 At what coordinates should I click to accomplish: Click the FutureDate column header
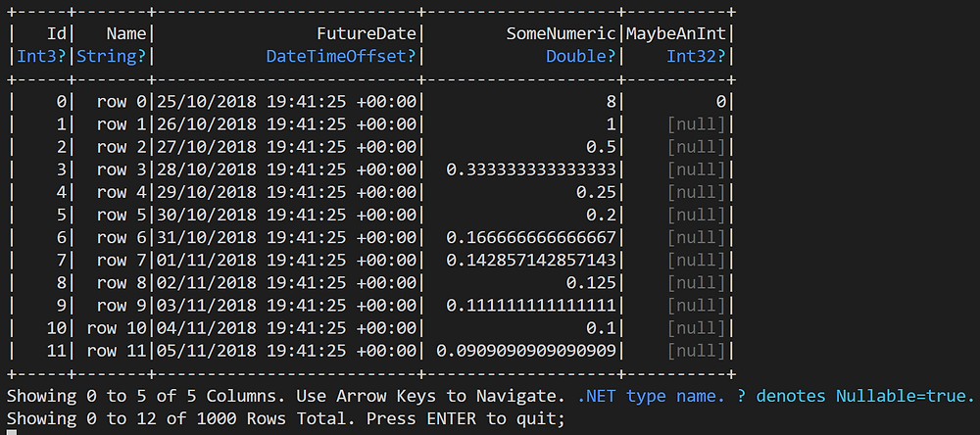(367, 33)
